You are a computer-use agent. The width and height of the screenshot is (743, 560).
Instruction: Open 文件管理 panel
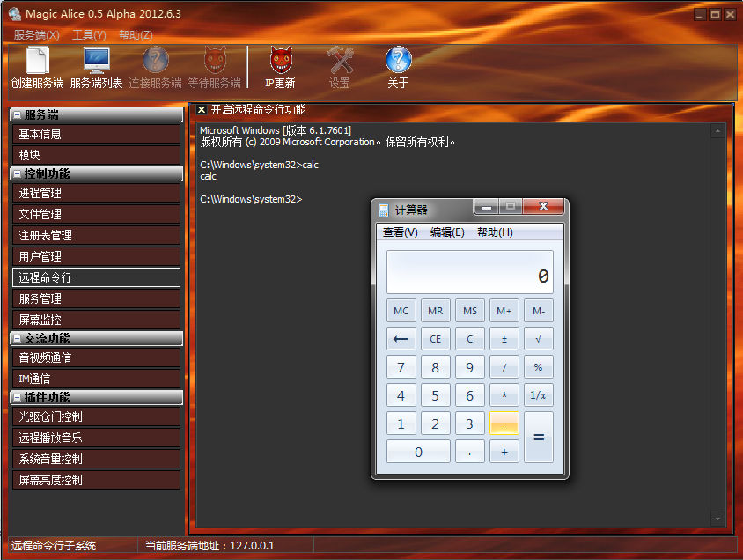coord(96,214)
